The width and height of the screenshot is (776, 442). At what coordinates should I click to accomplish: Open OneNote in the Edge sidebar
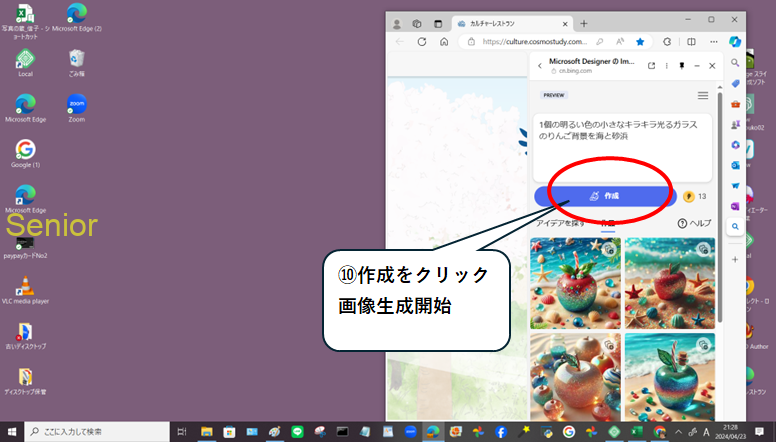click(735, 206)
